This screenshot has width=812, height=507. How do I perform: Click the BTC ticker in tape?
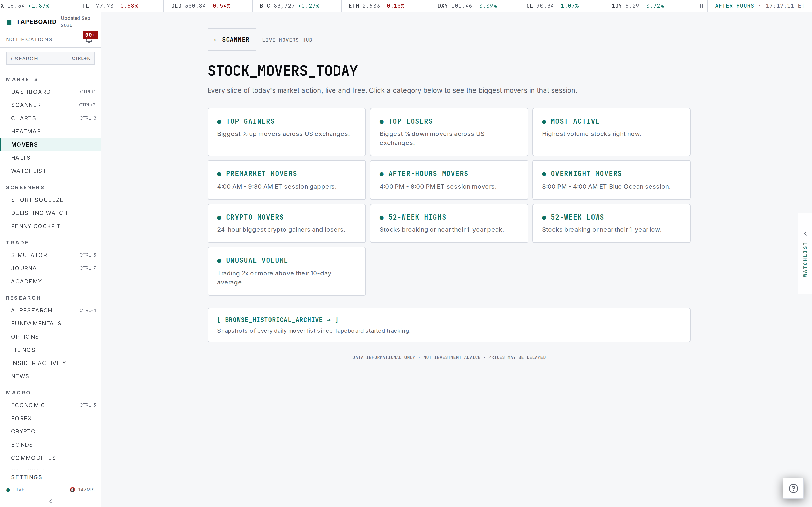[x=290, y=6]
